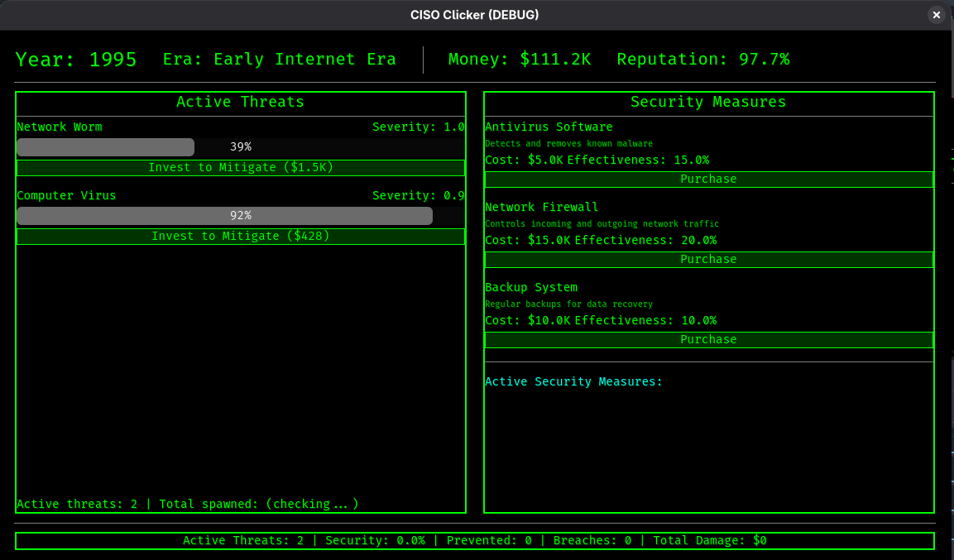Buy the Network Firewall for $15.0K
This screenshot has width=954, height=560.
click(x=708, y=260)
